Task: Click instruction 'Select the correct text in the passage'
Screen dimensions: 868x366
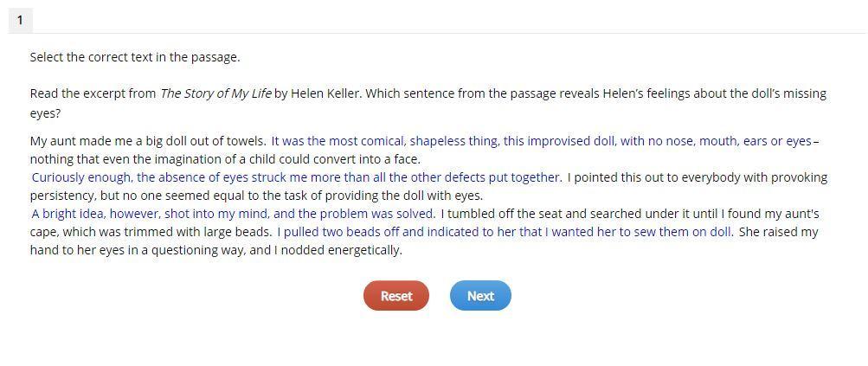Action: (x=135, y=58)
